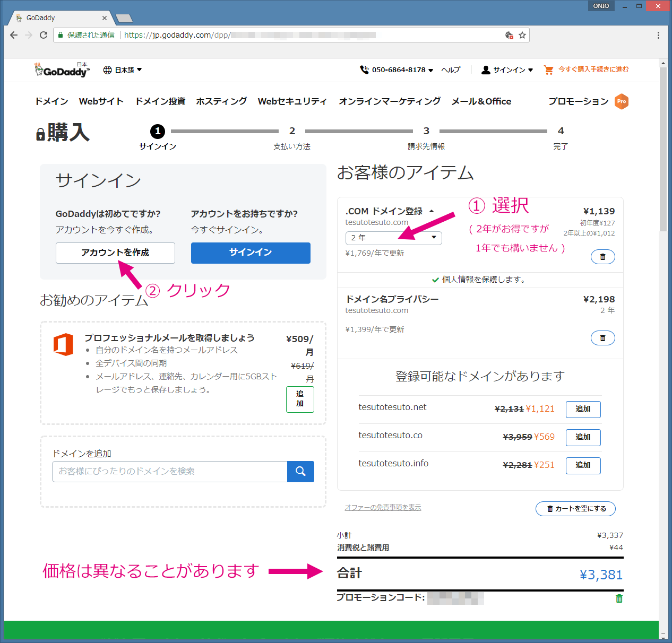This screenshot has width=672, height=643.
Task: Click the browser back arrow
Action: point(14,35)
